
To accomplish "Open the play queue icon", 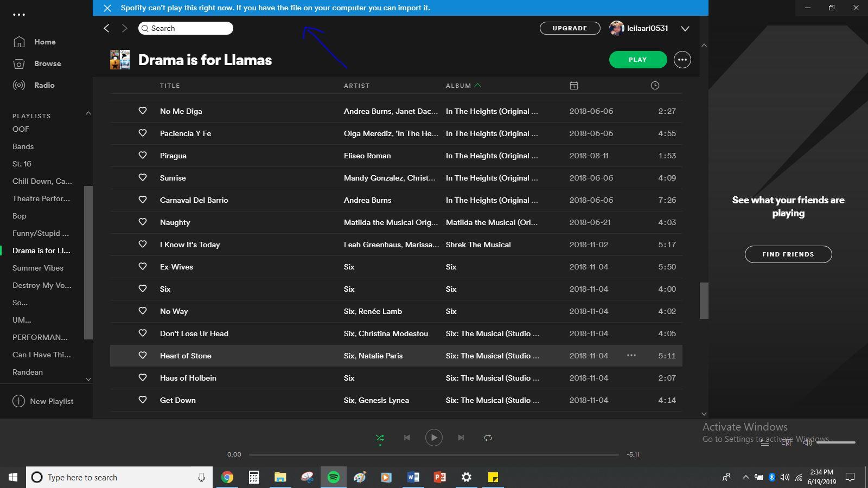I will pos(765,442).
